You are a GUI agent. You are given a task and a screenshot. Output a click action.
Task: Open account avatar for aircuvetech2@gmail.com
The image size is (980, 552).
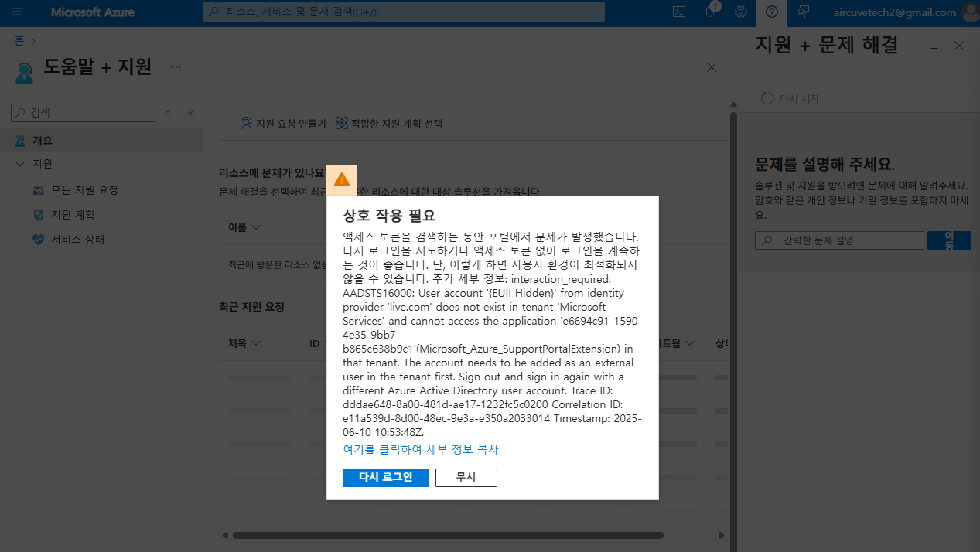[969, 12]
